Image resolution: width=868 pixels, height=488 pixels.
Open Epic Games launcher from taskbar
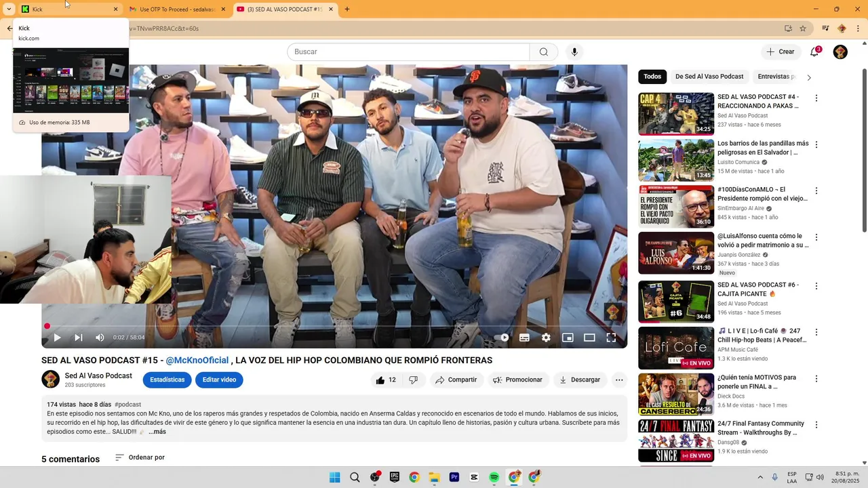[x=395, y=477]
